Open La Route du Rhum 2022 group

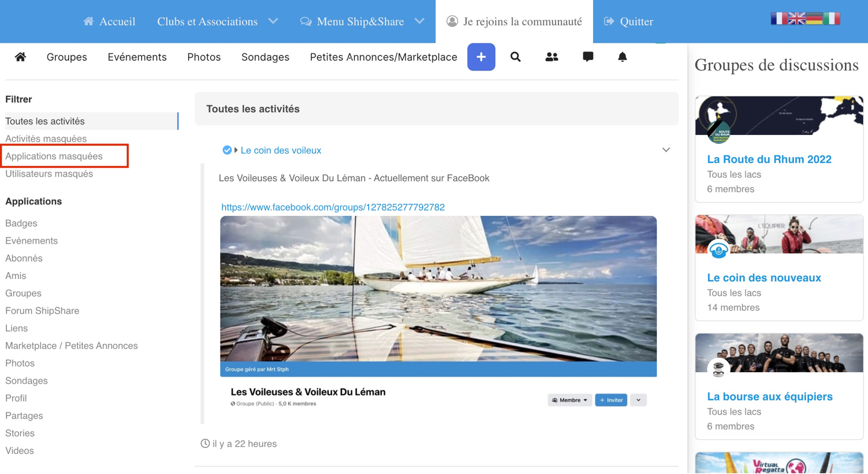click(769, 159)
